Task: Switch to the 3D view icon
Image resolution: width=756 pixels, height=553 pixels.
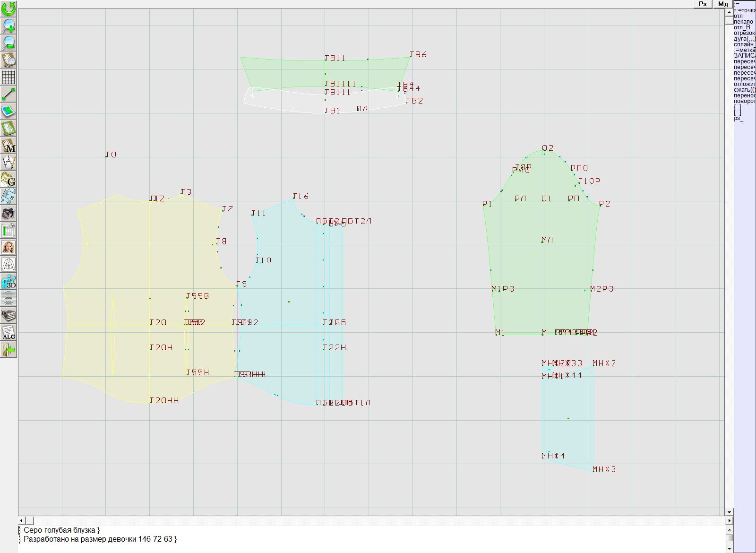Action: click(9, 281)
